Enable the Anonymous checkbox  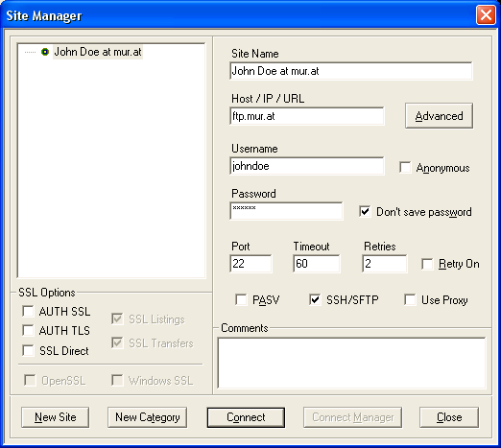(x=405, y=168)
